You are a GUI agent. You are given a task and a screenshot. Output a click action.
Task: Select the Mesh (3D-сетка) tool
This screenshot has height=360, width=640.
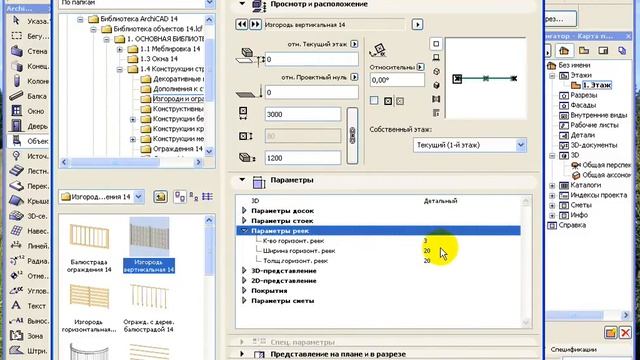29,216
